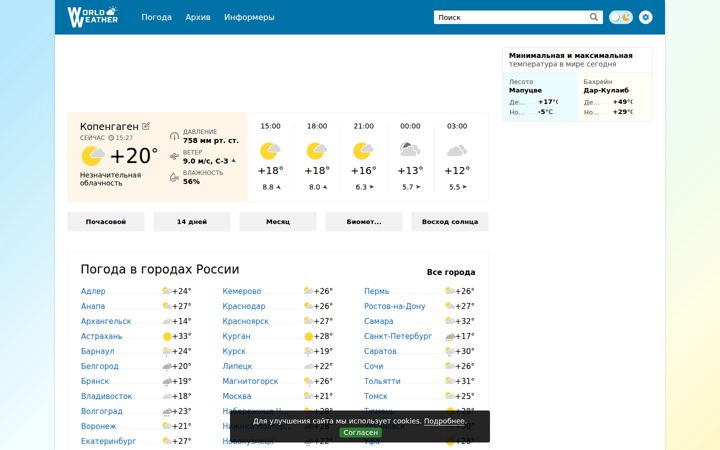The width and height of the screenshot is (720, 450).
Task: Open the 14 дней forecast tab
Action: 192,222
